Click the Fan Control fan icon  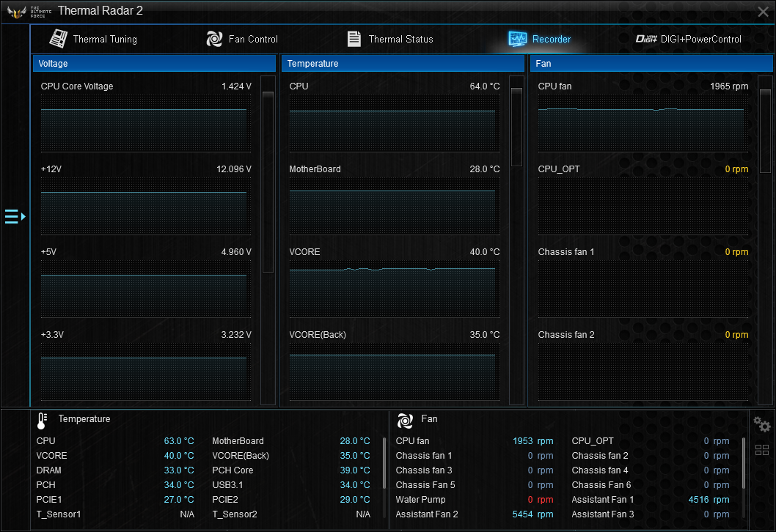[x=214, y=39]
